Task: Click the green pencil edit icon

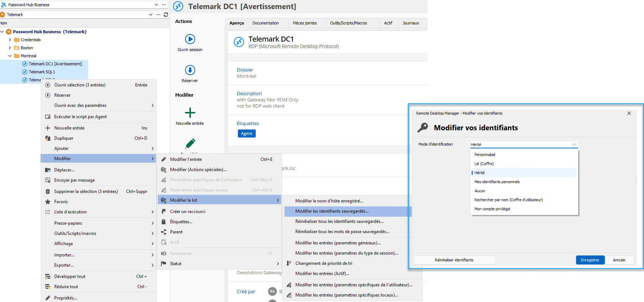Action: tap(190, 143)
